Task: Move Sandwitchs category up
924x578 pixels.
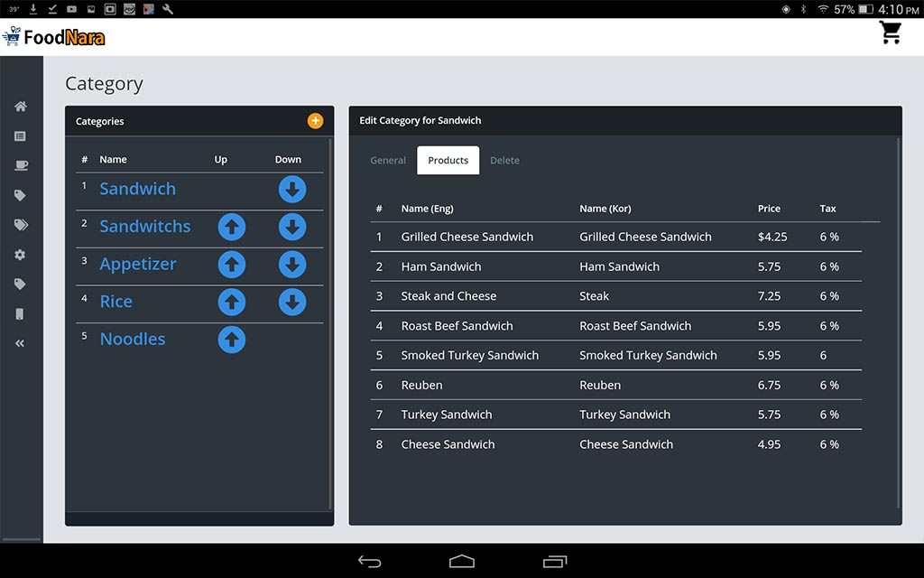Action: [x=232, y=227]
